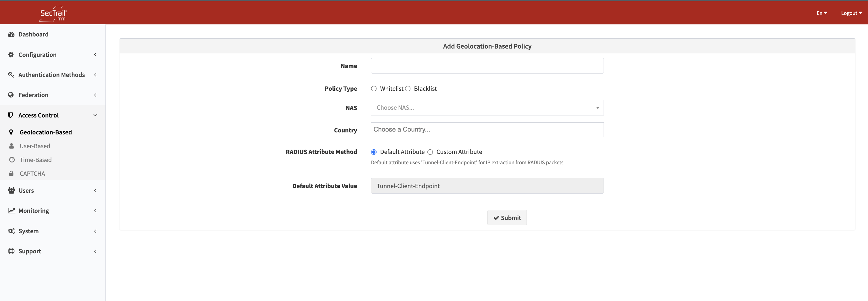This screenshot has height=301, width=868.
Task: Click the Access Control shield icon
Action: pos(10,115)
